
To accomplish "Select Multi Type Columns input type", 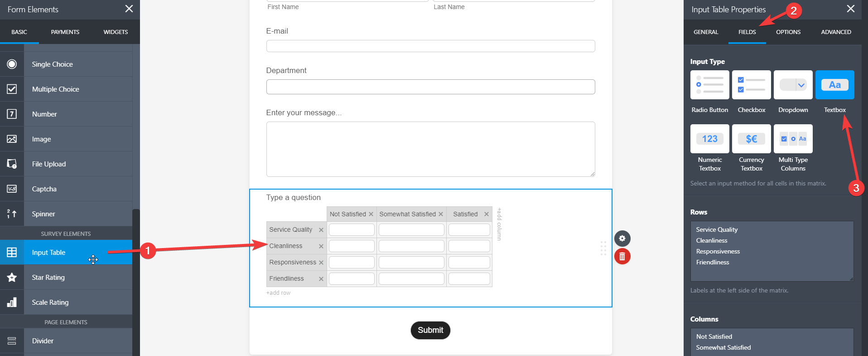I will tap(793, 139).
